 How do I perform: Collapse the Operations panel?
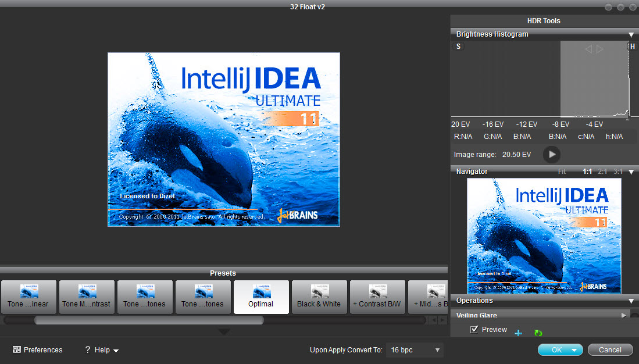coord(631,301)
